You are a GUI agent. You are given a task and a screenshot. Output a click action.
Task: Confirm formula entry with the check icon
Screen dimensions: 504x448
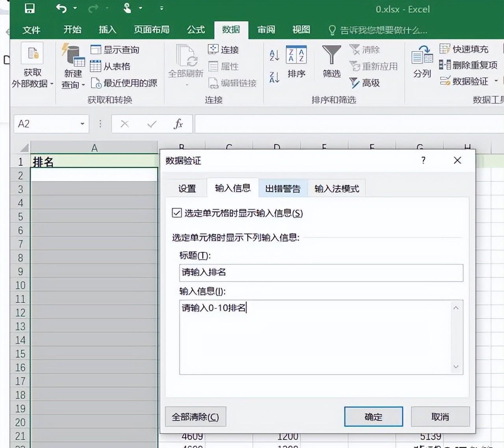pos(152,124)
